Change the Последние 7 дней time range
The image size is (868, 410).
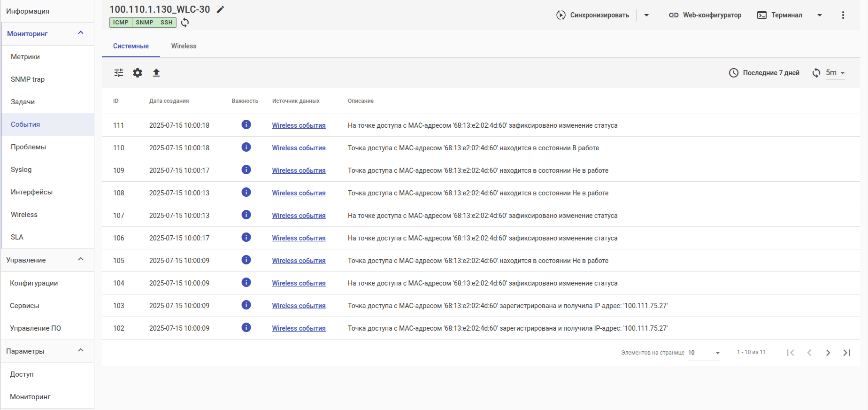tap(764, 73)
